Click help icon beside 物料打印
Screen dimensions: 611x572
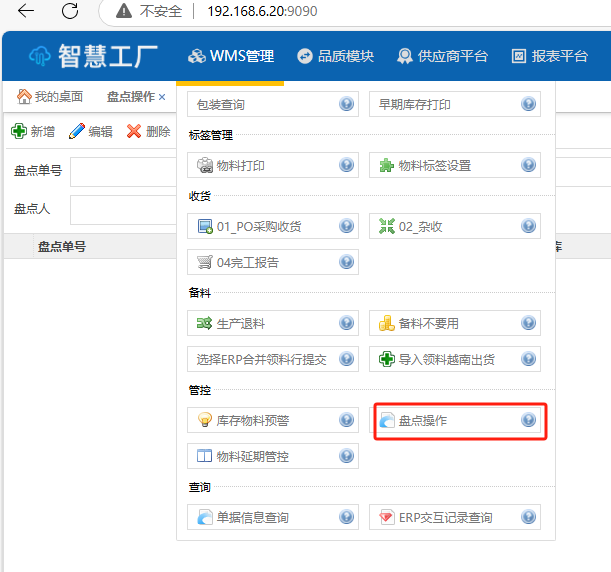click(346, 165)
